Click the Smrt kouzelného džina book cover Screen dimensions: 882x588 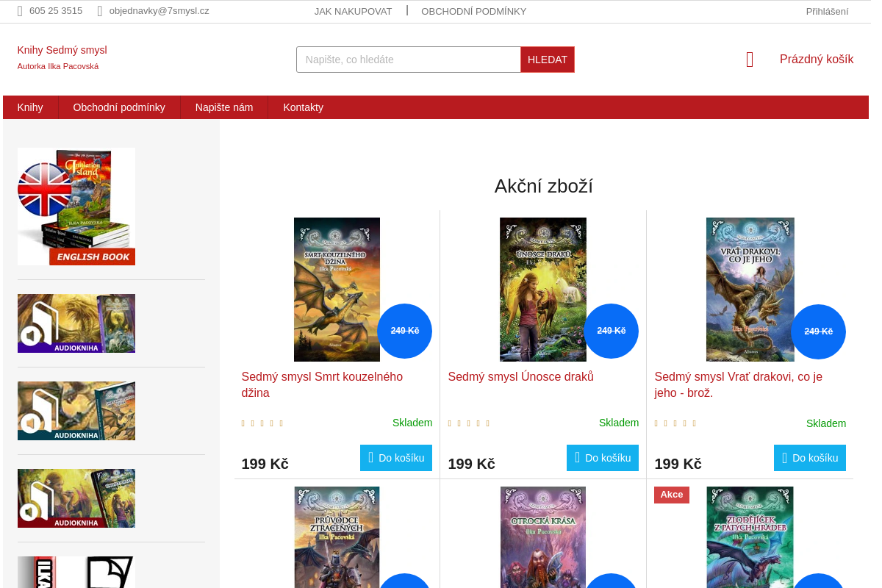point(337,289)
